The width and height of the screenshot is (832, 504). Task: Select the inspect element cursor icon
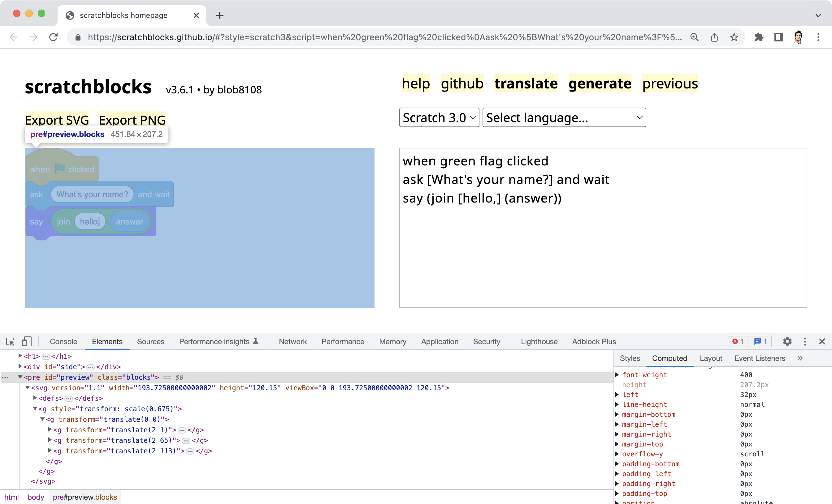(10, 341)
